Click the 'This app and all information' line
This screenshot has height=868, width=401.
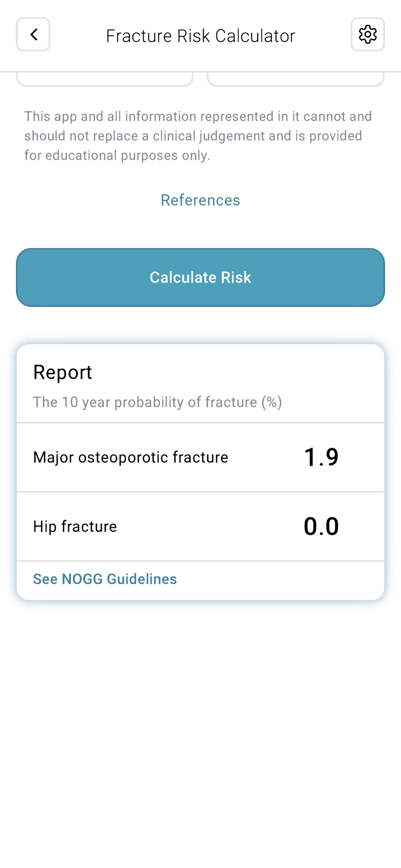pyautogui.click(x=198, y=116)
